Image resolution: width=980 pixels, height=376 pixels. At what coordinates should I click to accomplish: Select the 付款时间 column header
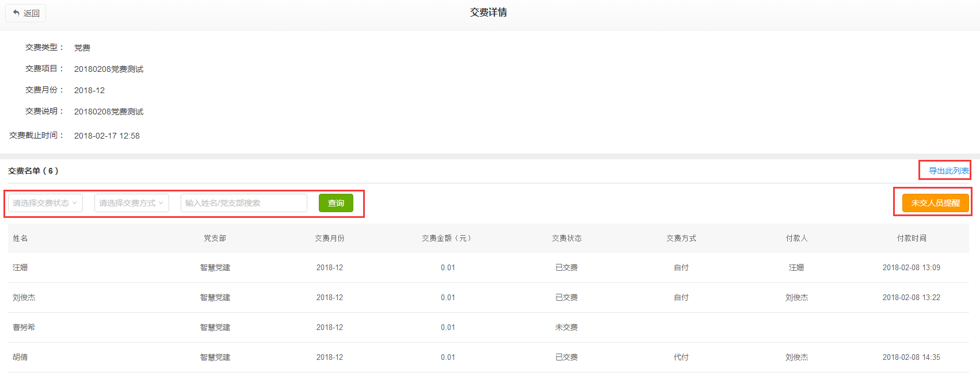912,238
